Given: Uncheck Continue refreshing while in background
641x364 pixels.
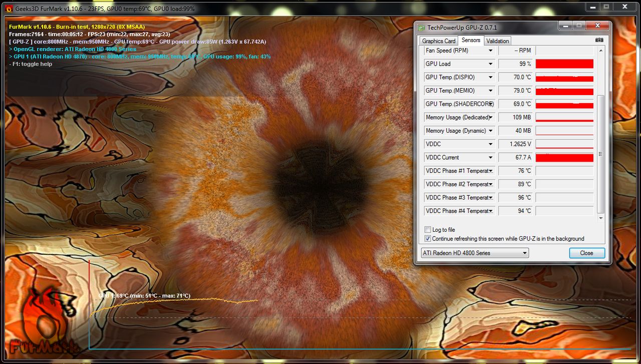Looking at the screenshot, I should pos(428,239).
